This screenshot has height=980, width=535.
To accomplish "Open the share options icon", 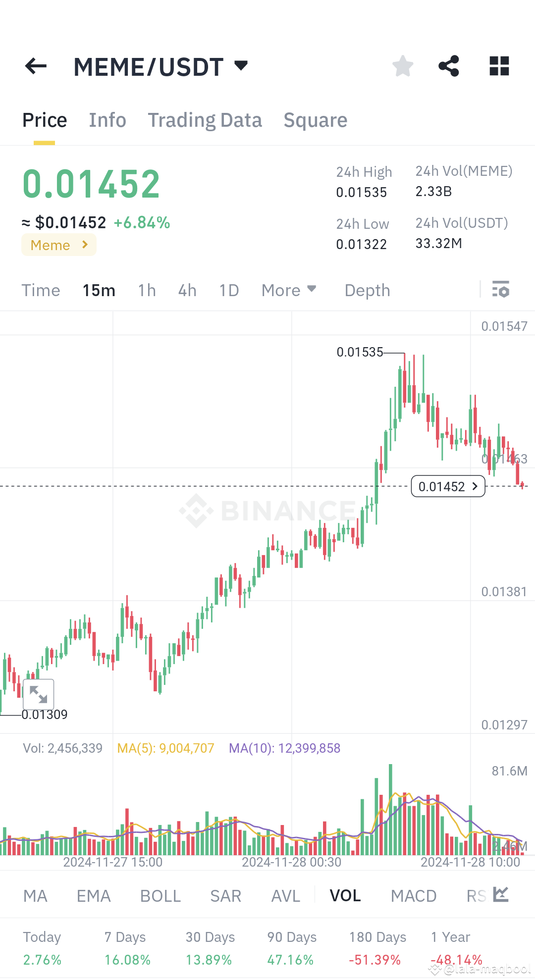I will (449, 66).
